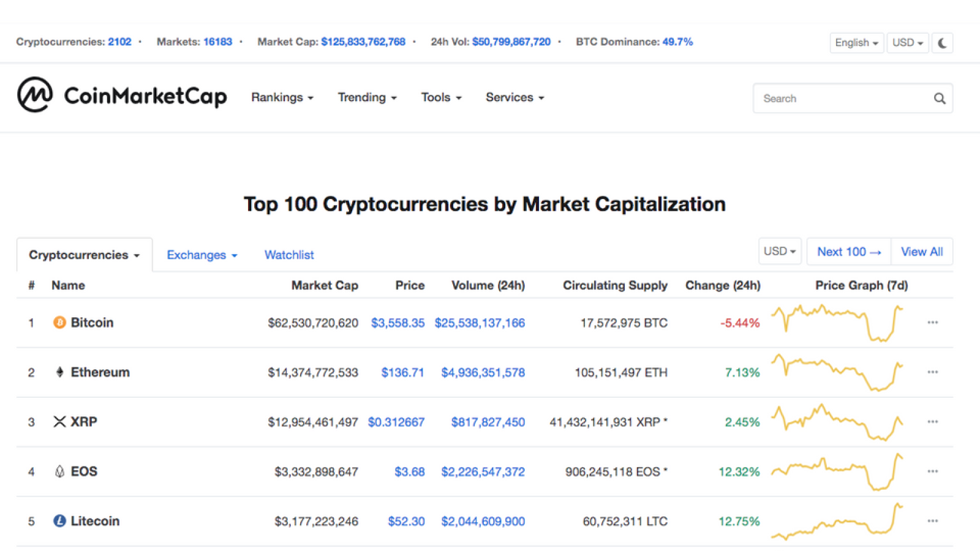Viewport: 980px width, 551px height.
Task: Click Litecoin price $52.30
Action: pos(406,521)
